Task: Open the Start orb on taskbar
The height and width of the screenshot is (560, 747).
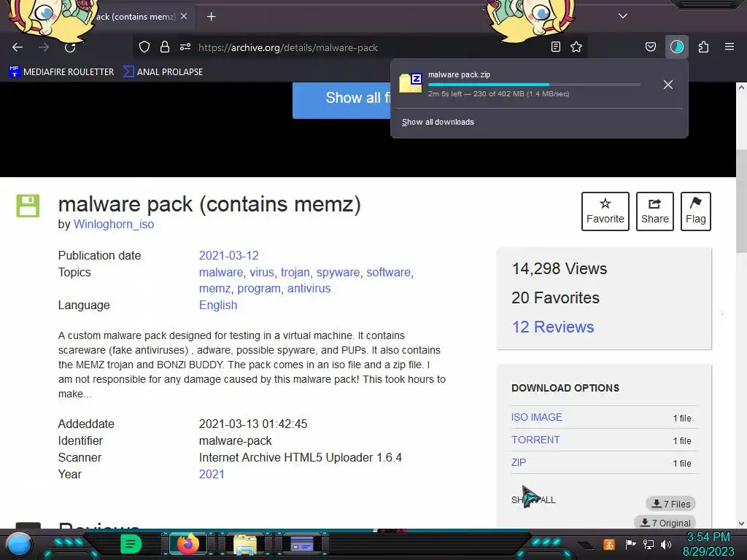Action: coord(19,545)
